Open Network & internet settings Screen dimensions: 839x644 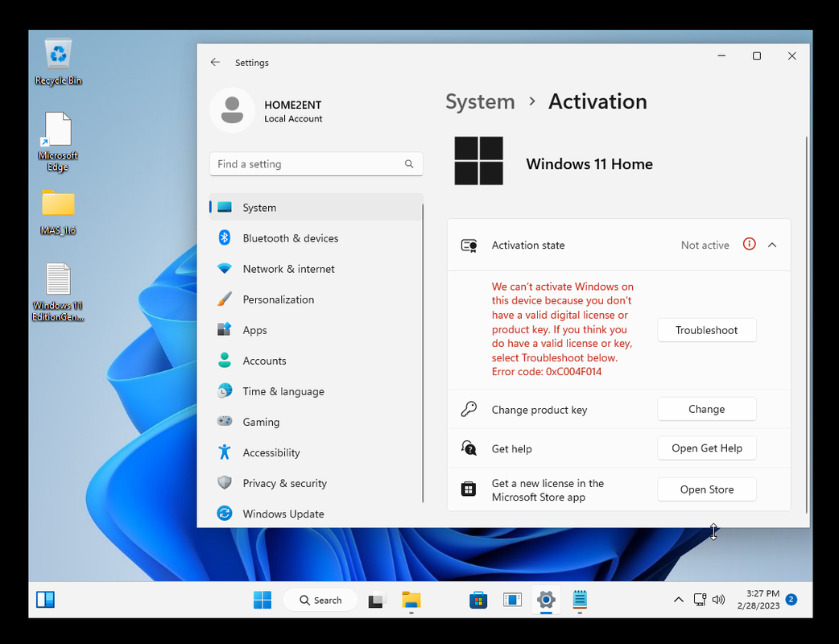(x=316, y=269)
